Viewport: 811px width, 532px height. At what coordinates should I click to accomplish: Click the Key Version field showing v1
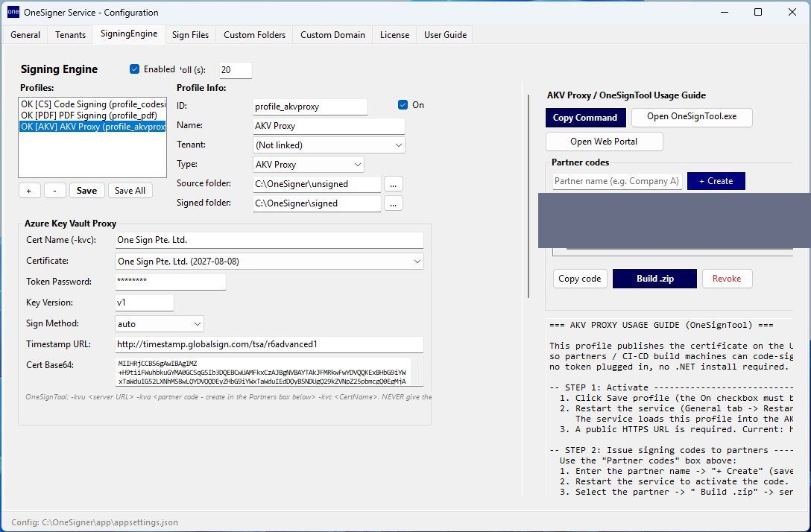[x=145, y=303]
